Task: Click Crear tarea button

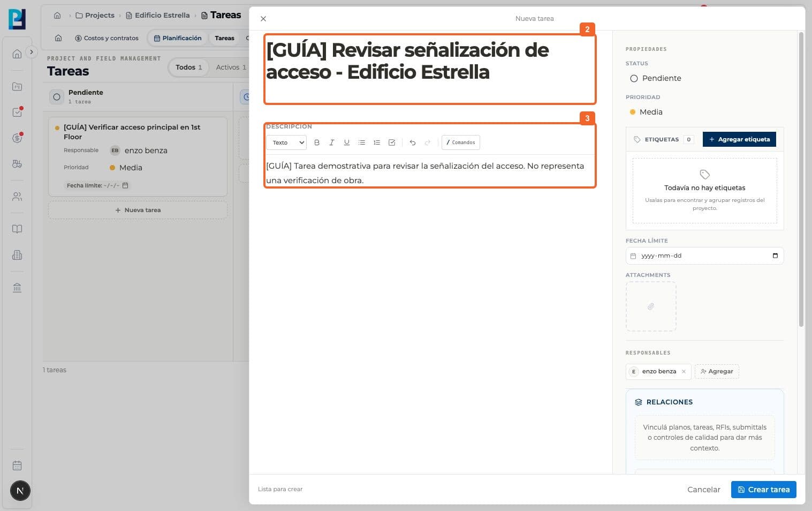Action: pos(764,490)
